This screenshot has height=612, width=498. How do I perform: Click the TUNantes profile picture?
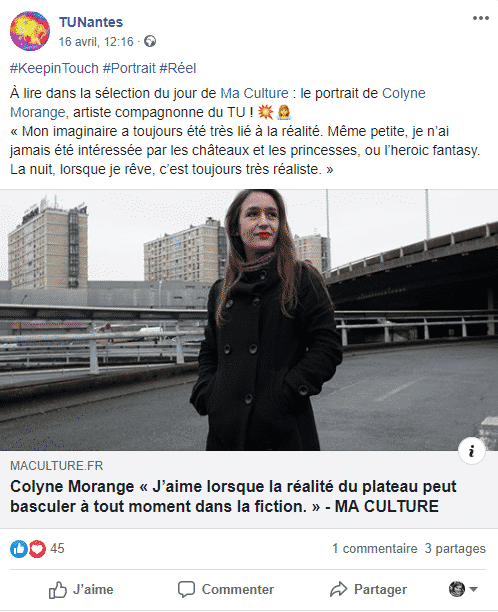pos(30,31)
